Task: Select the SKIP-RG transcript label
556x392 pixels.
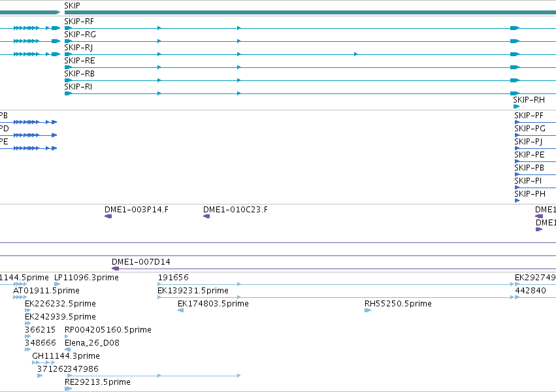Action: coord(80,35)
